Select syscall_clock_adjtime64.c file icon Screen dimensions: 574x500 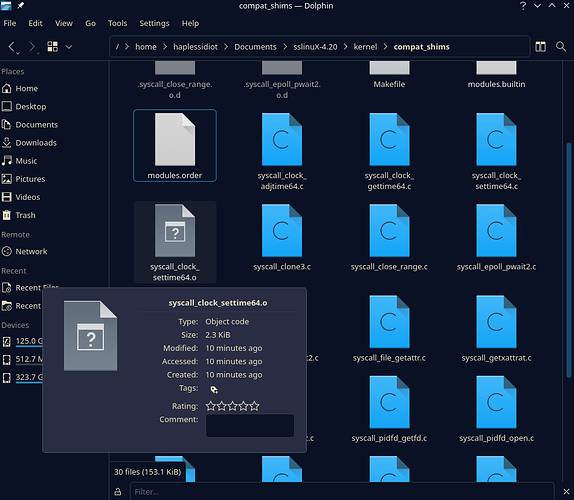282,139
